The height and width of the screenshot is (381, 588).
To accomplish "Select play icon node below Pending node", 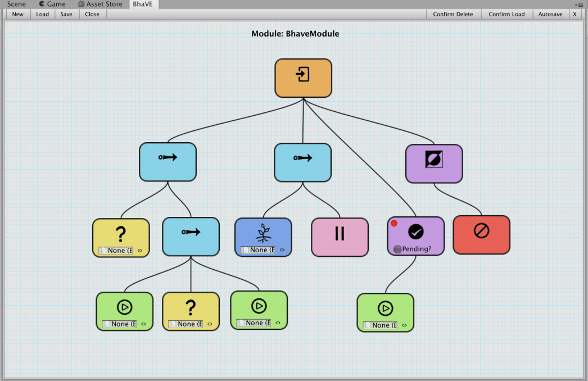I will point(385,308).
